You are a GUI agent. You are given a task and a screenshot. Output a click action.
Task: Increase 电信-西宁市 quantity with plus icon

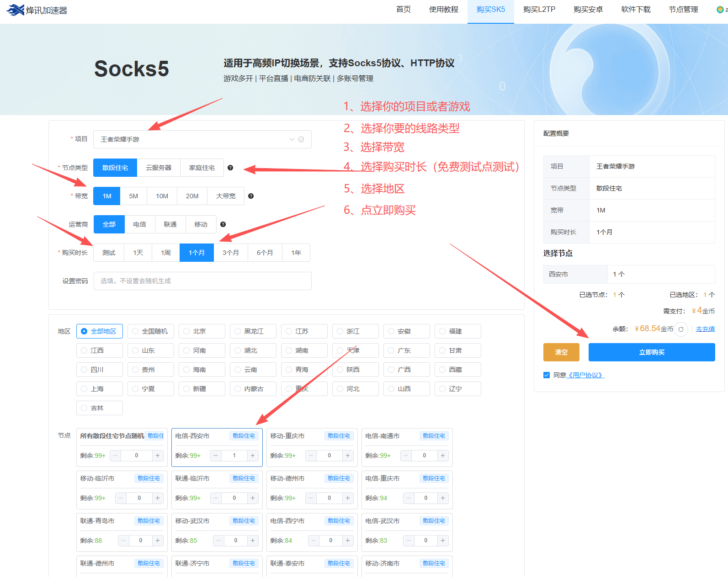click(x=348, y=540)
